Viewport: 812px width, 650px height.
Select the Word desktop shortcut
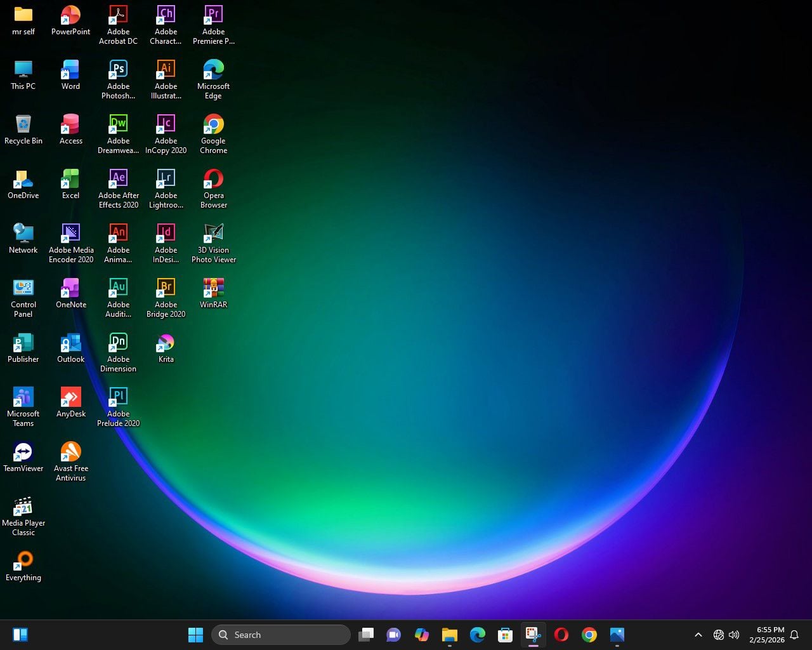click(70, 75)
